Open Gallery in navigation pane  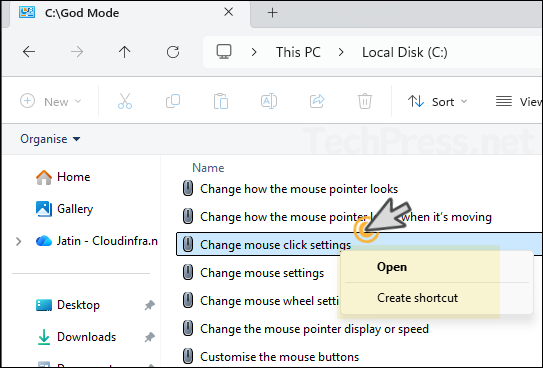[x=64, y=209]
